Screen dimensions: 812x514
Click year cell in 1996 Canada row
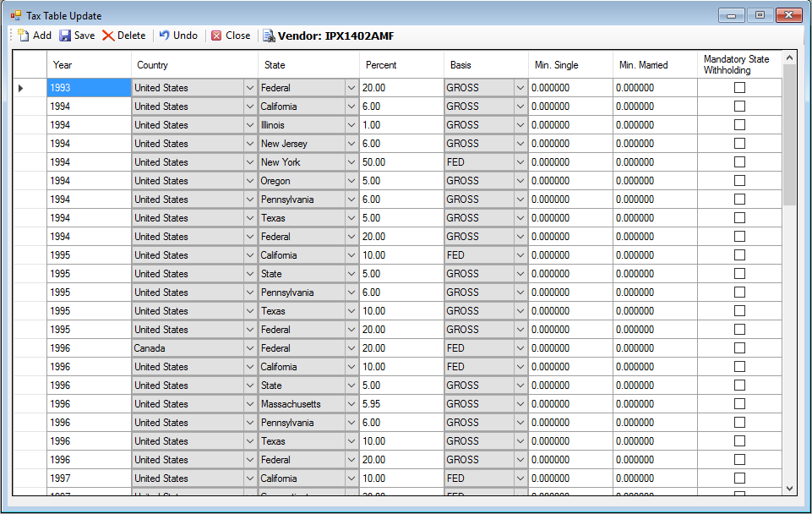[89, 348]
